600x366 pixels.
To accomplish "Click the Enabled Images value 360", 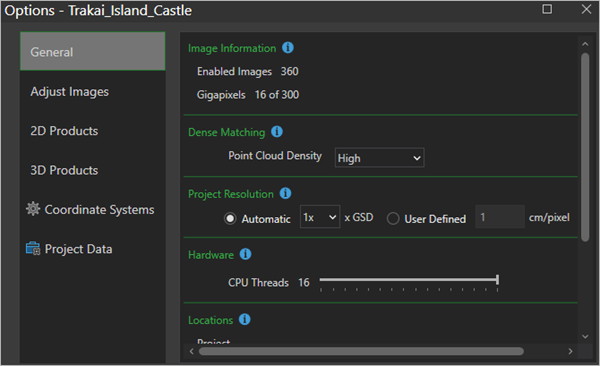I will (x=289, y=72).
